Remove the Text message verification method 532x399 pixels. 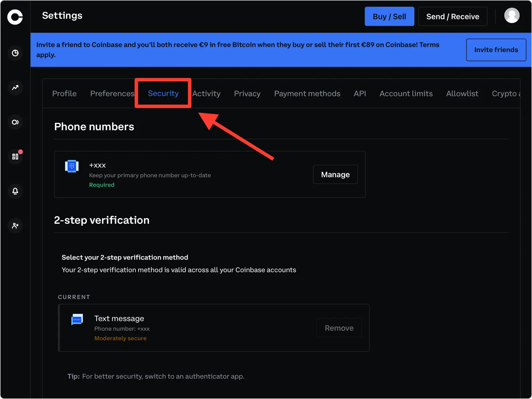[x=339, y=328]
